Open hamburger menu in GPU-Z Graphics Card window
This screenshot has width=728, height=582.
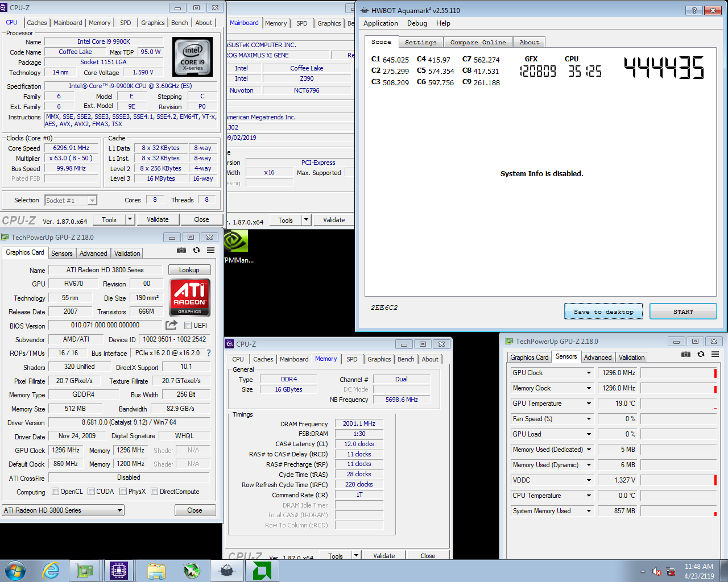coord(210,250)
